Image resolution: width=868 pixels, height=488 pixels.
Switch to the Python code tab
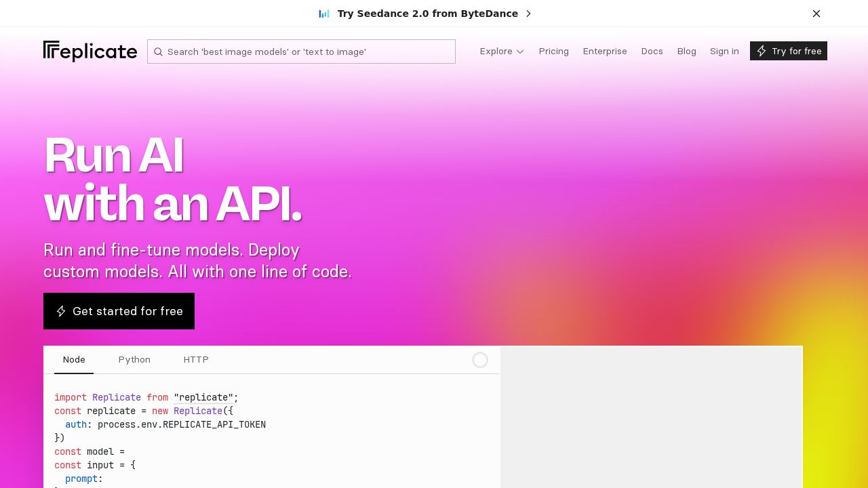point(134,360)
